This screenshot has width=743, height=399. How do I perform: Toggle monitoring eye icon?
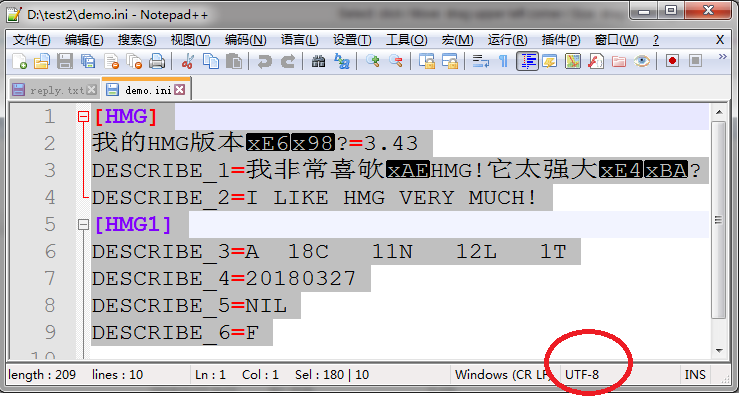642,61
